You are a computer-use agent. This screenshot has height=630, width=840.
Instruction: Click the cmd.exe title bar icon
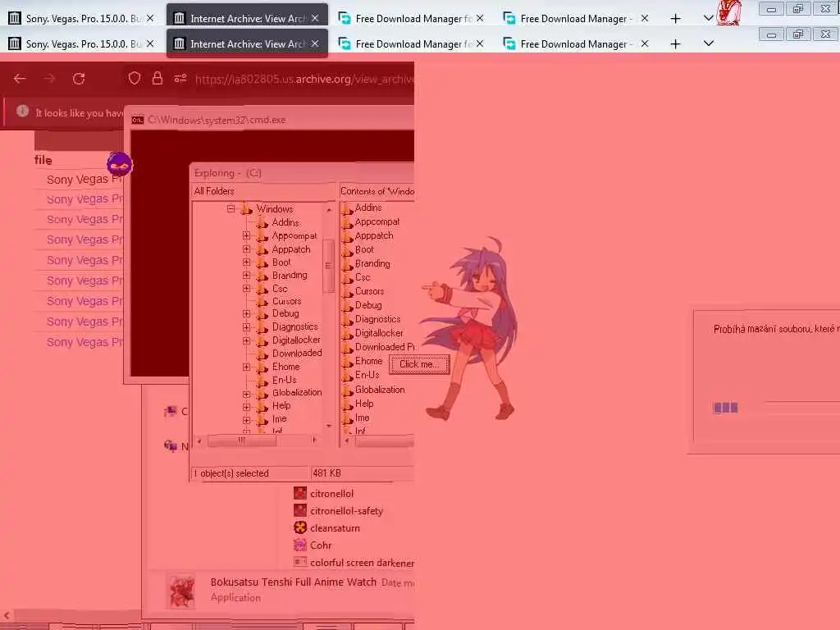tap(138, 120)
